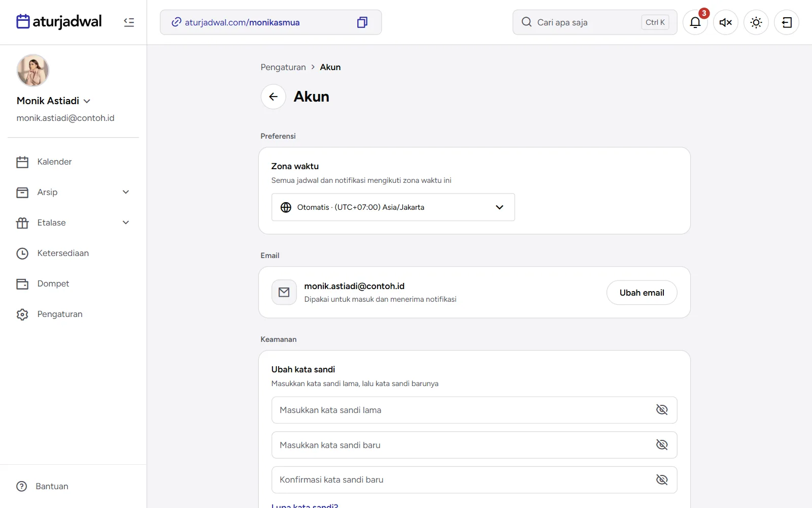Open the Zona waktu dropdown
This screenshot has height=508, width=812.
[x=393, y=207]
